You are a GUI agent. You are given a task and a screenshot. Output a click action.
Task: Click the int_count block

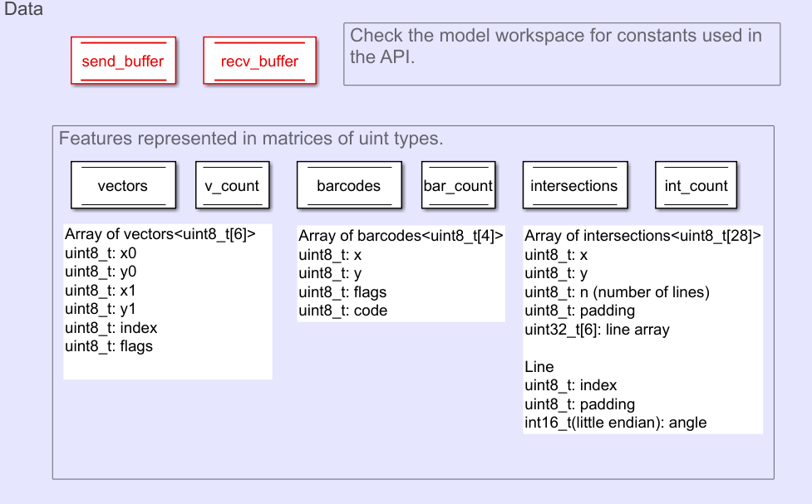[x=696, y=184]
